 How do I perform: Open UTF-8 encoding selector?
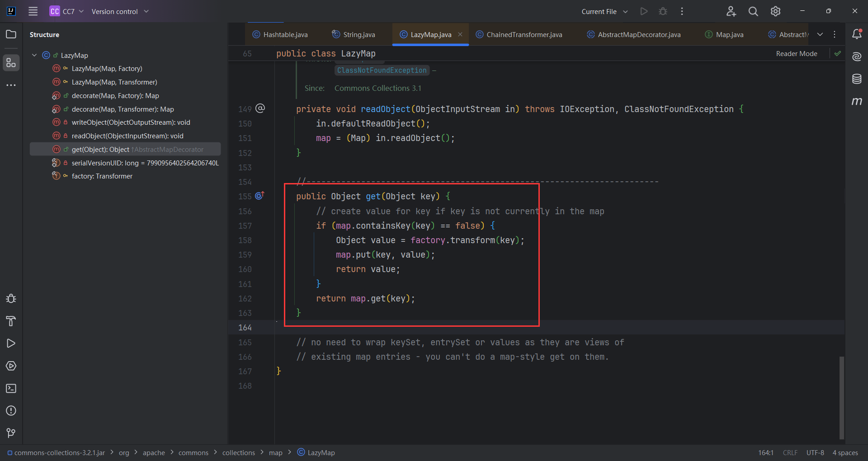[815, 452]
